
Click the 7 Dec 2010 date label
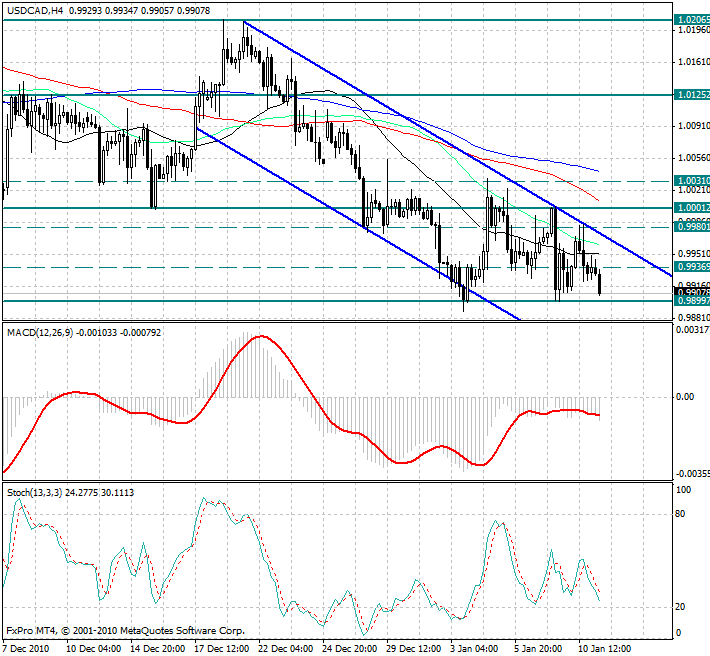coord(26,648)
